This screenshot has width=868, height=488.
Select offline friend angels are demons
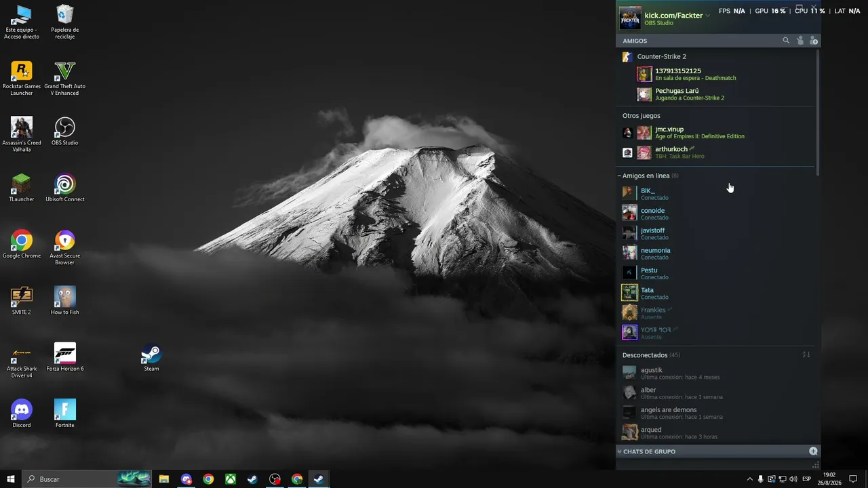[717, 413]
